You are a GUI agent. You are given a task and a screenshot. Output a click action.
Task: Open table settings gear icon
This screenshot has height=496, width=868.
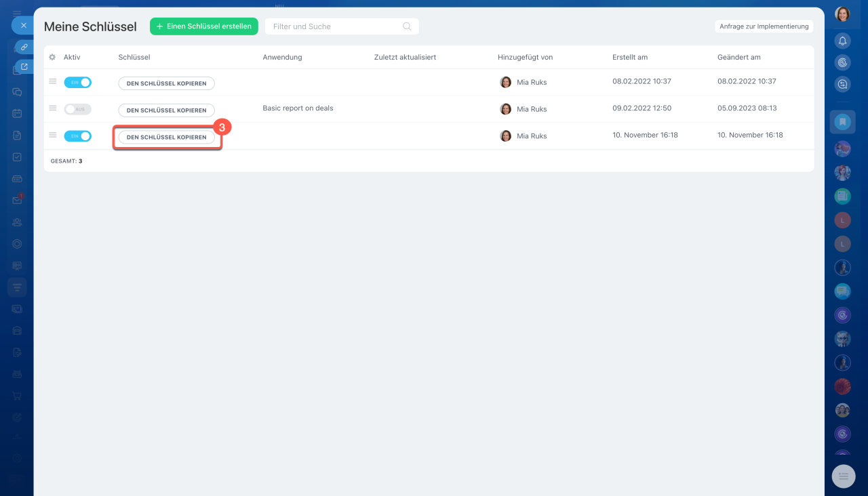point(52,58)
